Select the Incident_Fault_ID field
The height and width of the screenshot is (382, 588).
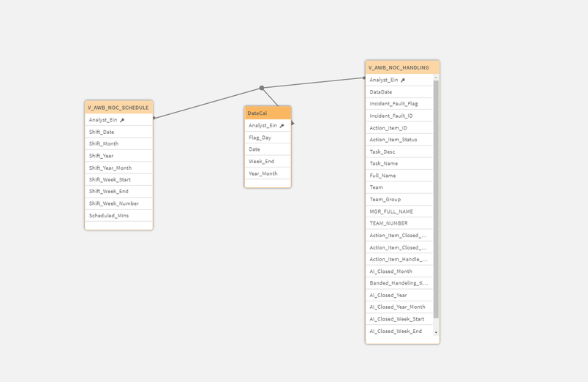pyautogui.click(x=399, y=116)
